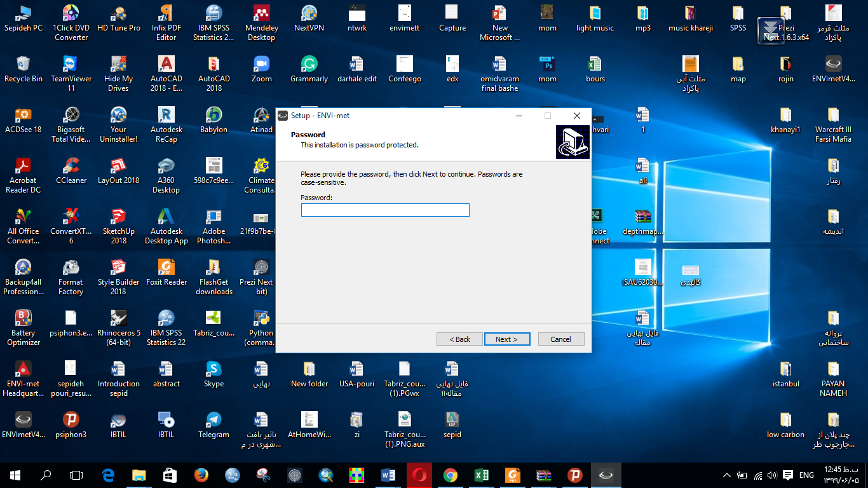868x488 pixels.
Task: Switch ENG input language indicator
Action: (806, 475)
